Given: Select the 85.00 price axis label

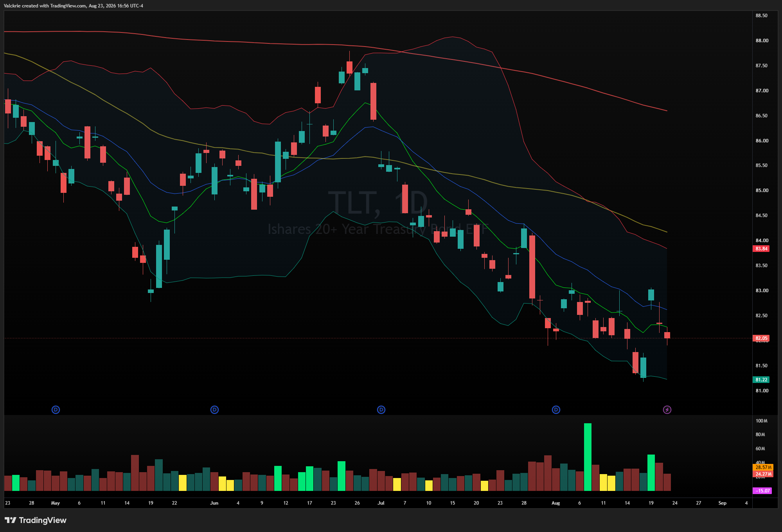Looking at the screenshot, I should pos(762,191).
